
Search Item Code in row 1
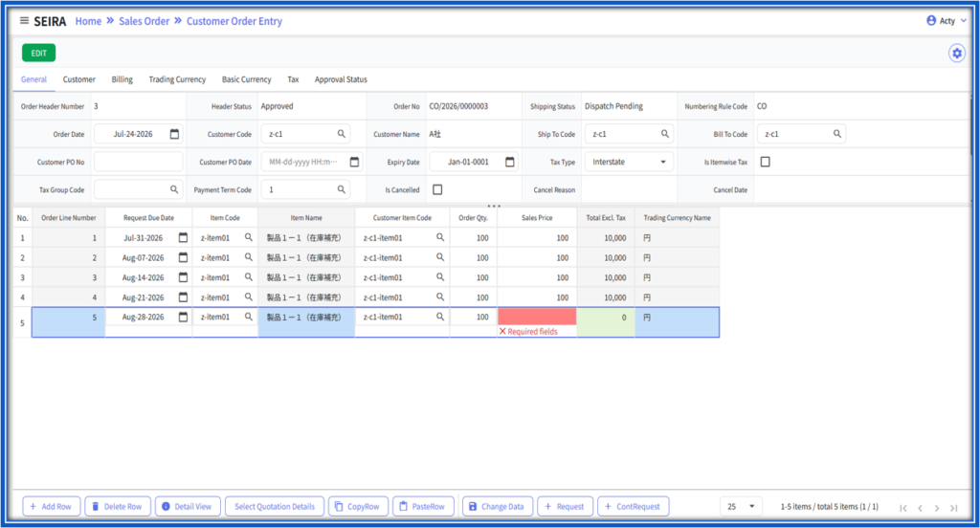click(x=249, y=237)
